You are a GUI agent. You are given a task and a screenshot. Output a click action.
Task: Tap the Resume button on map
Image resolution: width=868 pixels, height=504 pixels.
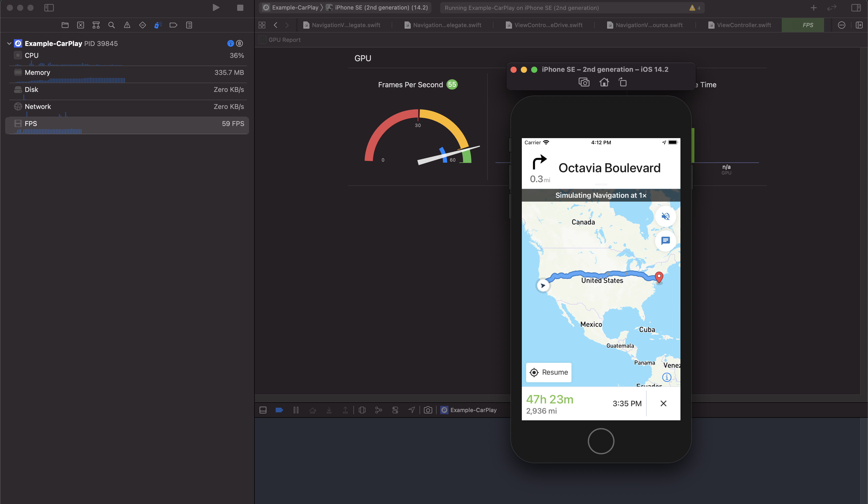[x=549, y=372]
